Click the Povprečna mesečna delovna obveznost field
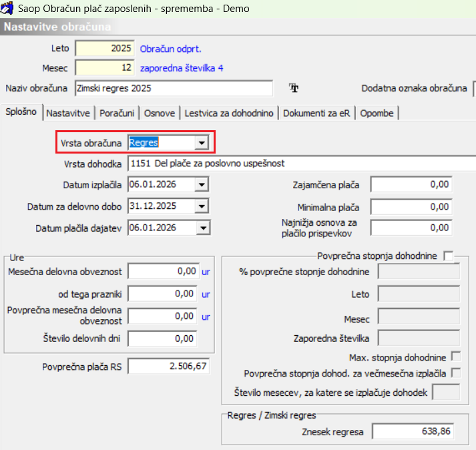 (162, 316)
